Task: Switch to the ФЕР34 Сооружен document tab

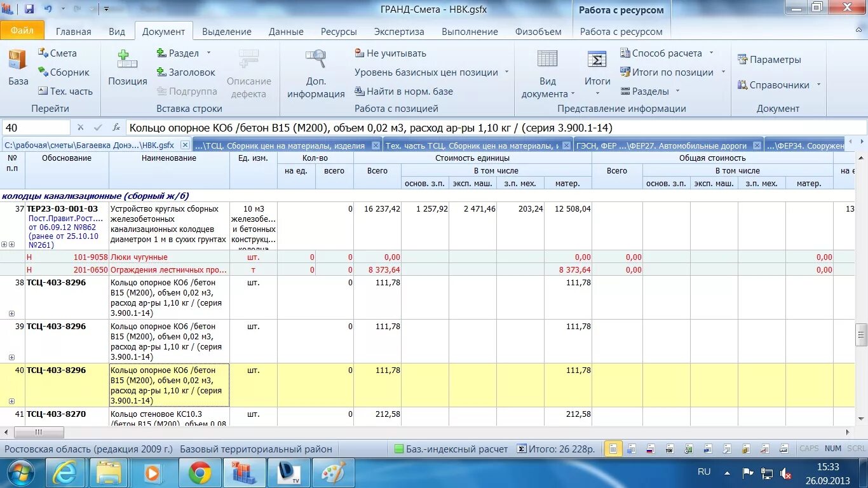Action: tap(805, 146)
